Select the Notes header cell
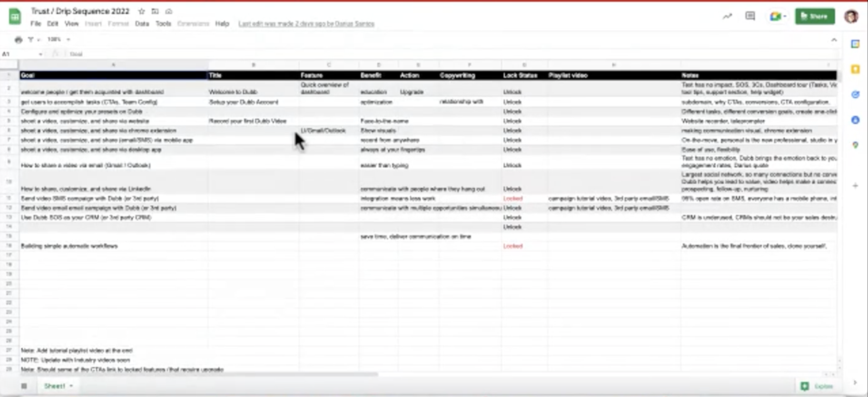The height and width of the screenshot is (397, 868). [759, 75]
